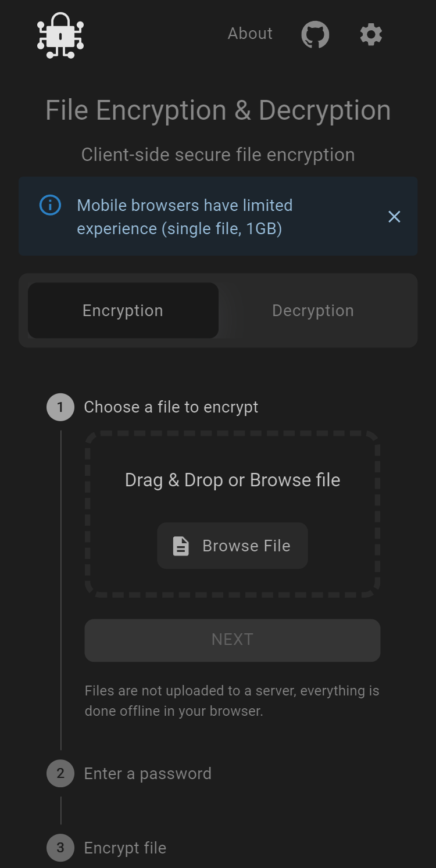Click the File Encryption & Decryption heading
The width and height of the screenshot is (436, 868).
(x=218, y=110)
